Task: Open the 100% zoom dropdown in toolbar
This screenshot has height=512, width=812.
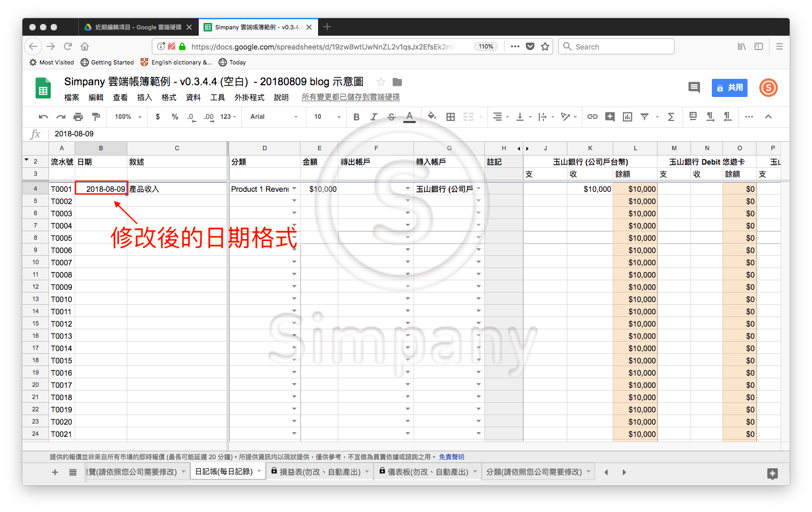Action: [x=128, y=117]
